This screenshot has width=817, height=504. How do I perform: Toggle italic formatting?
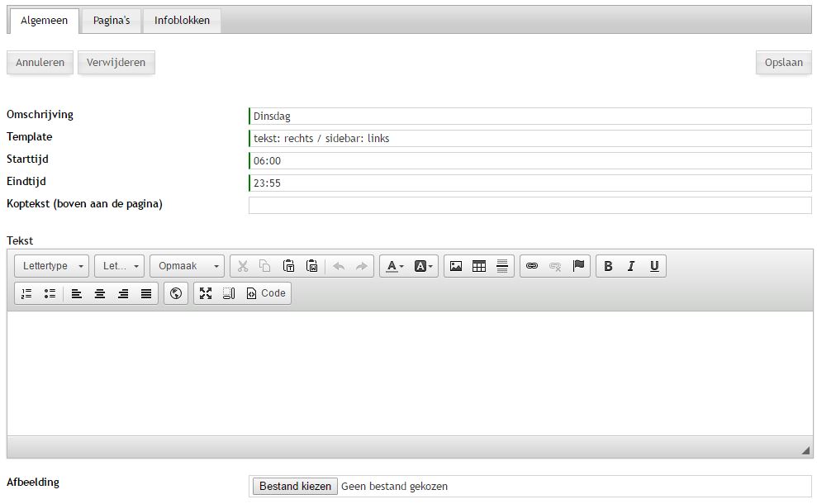click(631, 266)
